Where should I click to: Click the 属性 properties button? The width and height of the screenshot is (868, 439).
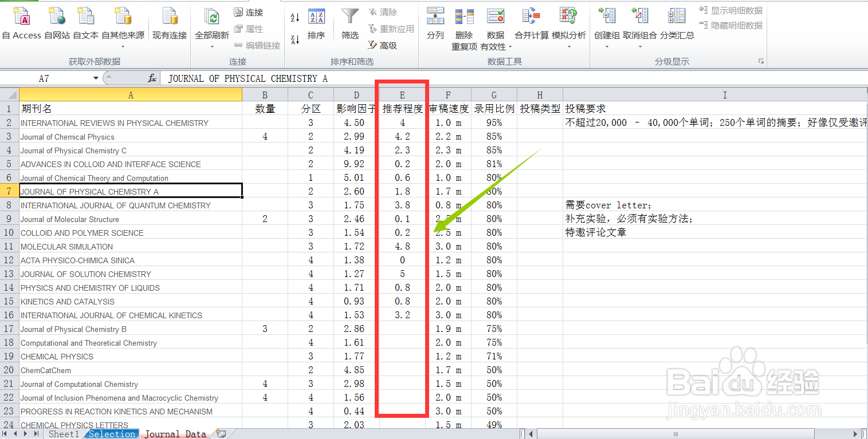pyautogui.click(x=249, y=29)
